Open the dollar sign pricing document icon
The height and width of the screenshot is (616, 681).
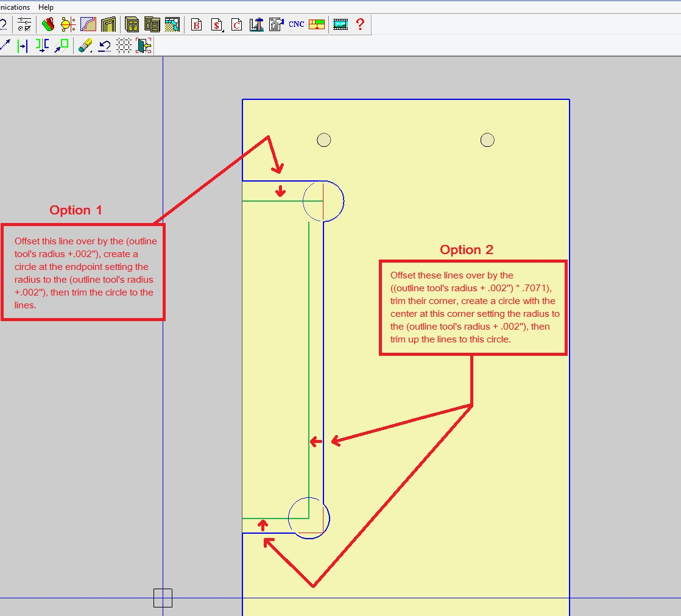(x=216, y=24)
